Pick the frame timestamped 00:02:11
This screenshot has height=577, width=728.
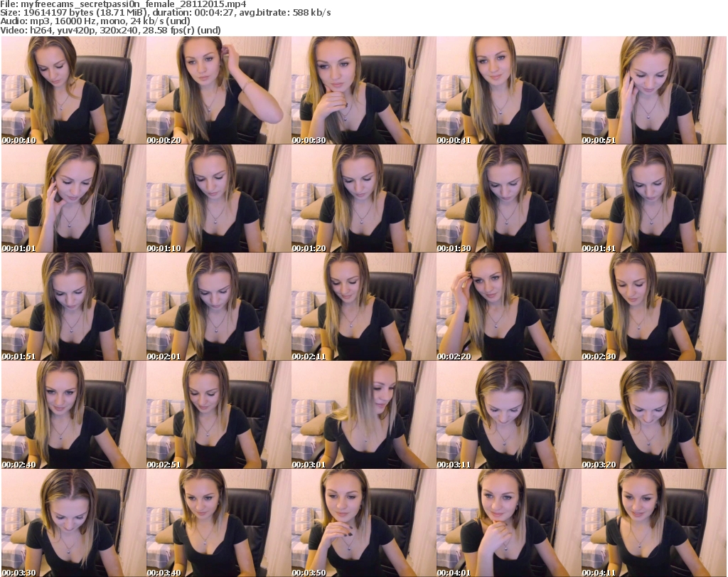tap(363, 307)
